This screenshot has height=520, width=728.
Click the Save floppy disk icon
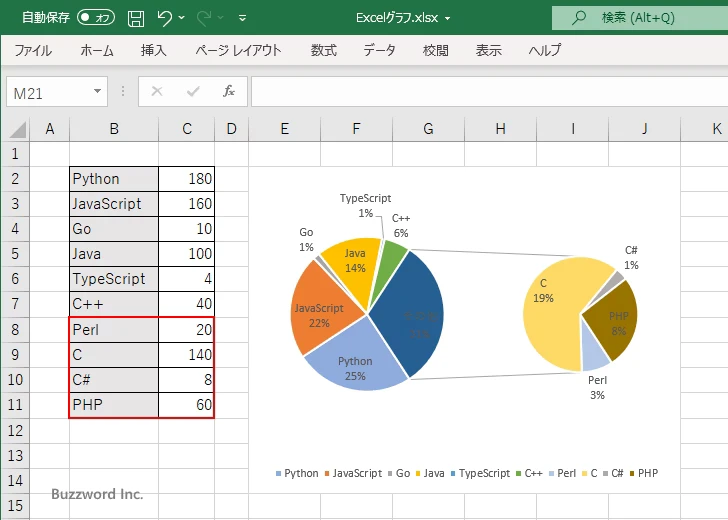point(136,18)
